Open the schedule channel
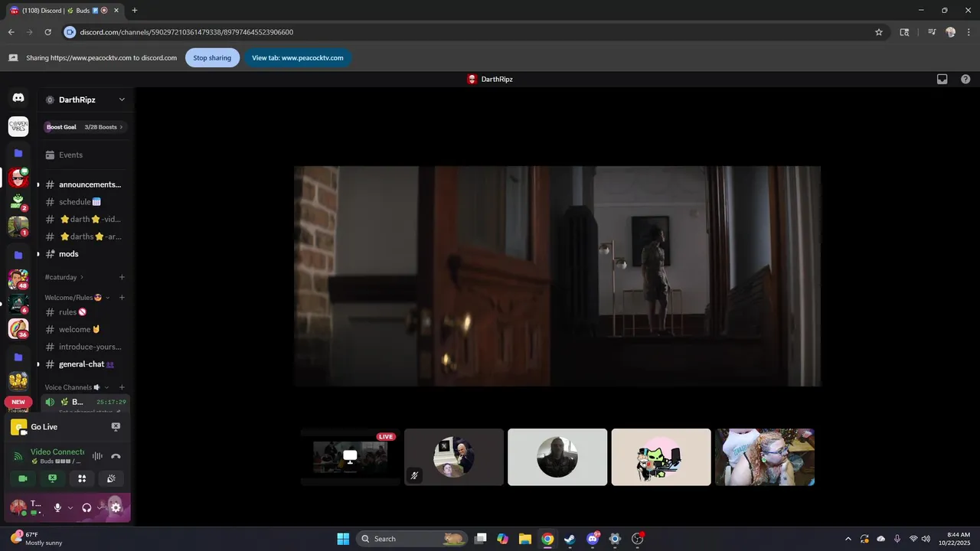This screenshot has width=980, height=551. (84, 202)
